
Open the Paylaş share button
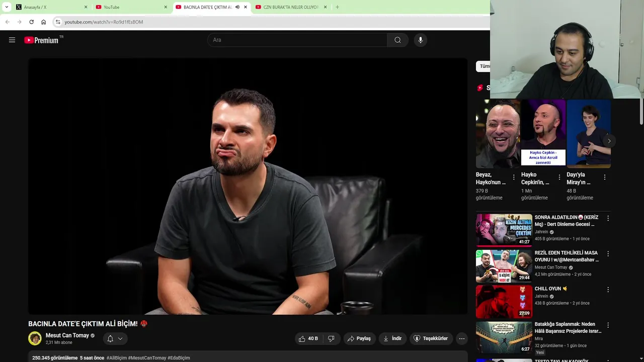coord(359,338)
